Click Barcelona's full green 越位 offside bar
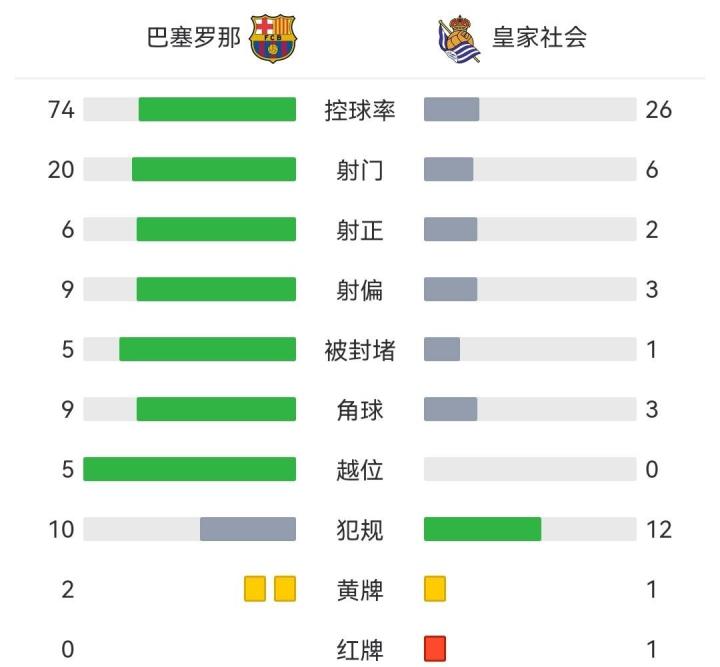Image resolution: width=720 pixels, height=667 pixels. 190,469
